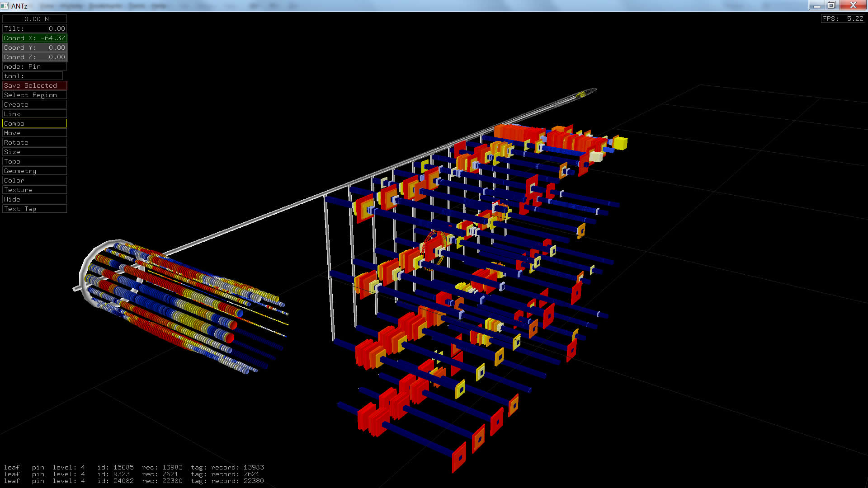Select the Geometry tool
The image size is (868, 488).
click(x=34, y=171)
